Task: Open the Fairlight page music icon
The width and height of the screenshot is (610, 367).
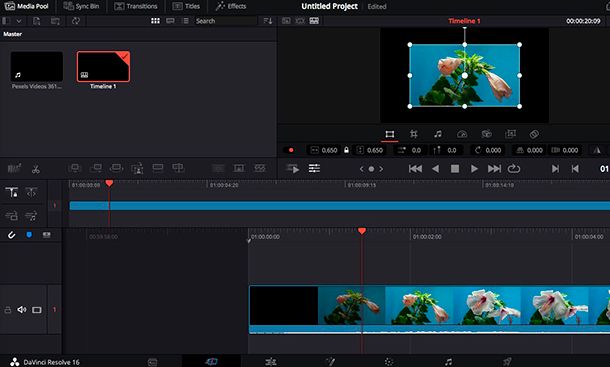Action: tap(448, 362)
